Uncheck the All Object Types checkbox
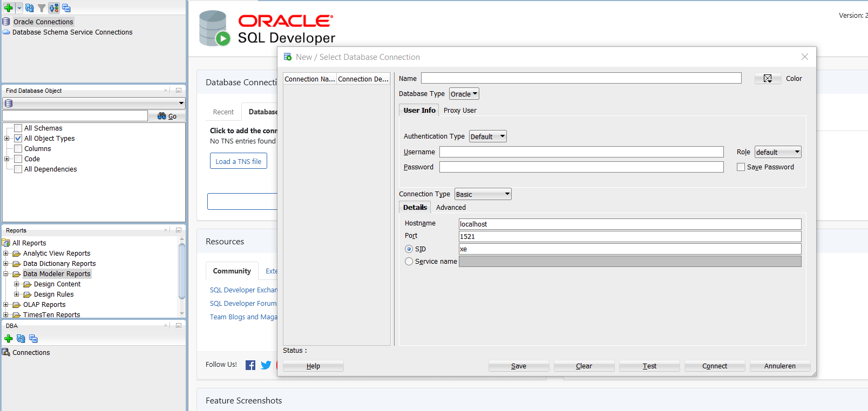This screenshot has height=411, width=868. 18,138
